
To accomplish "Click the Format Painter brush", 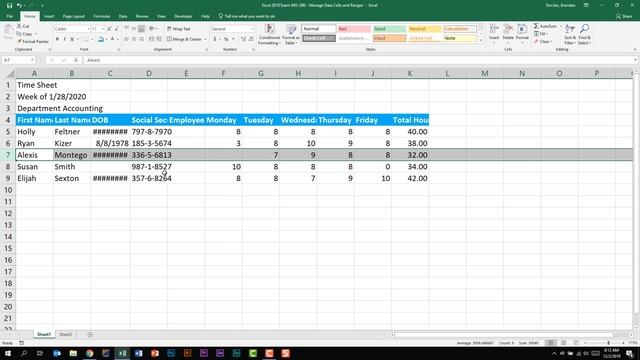I will pyautogui.click(x=19, y=41).
